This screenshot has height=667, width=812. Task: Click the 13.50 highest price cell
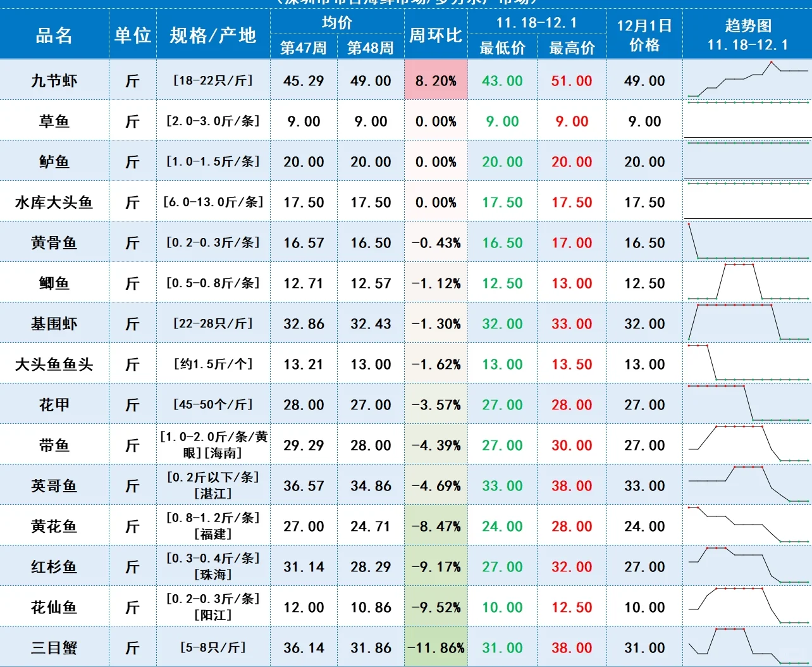click(x=572, y=365)
